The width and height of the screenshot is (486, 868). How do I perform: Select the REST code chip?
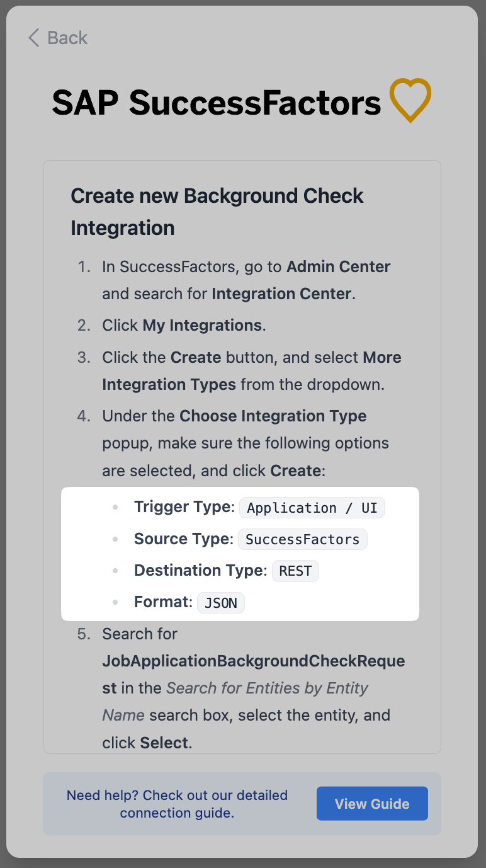pyautogui.click(x=295, y=571)
